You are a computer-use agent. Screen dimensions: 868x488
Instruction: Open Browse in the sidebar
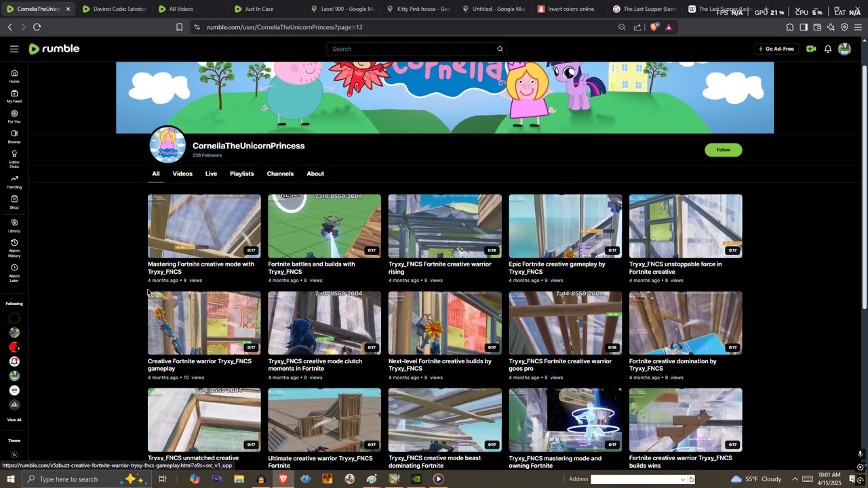click(14, 137)
